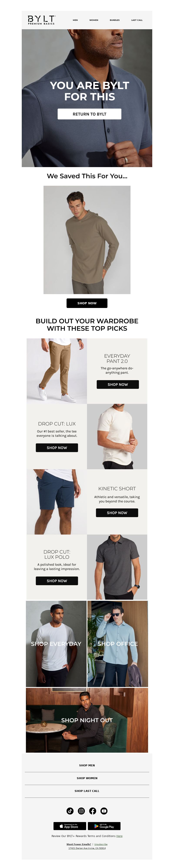Click the Google Play download badge
174x868 pixels.
point(104,826)
